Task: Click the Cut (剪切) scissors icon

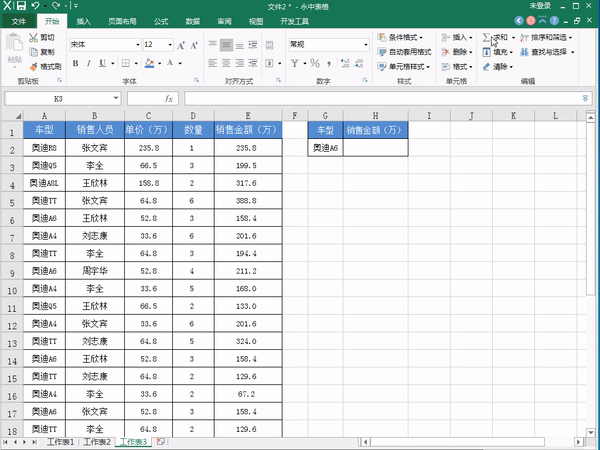Action: pos(34,38)
